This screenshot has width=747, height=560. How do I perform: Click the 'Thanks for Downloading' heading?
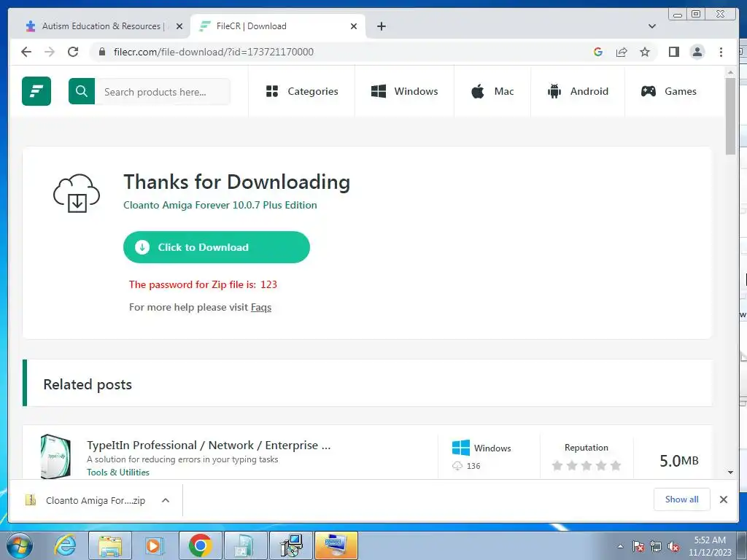point(237,182)
